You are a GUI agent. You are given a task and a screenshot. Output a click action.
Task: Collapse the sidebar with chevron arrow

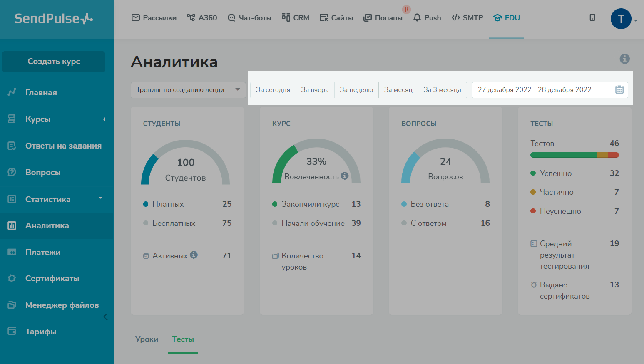click(x=105, y=317)
